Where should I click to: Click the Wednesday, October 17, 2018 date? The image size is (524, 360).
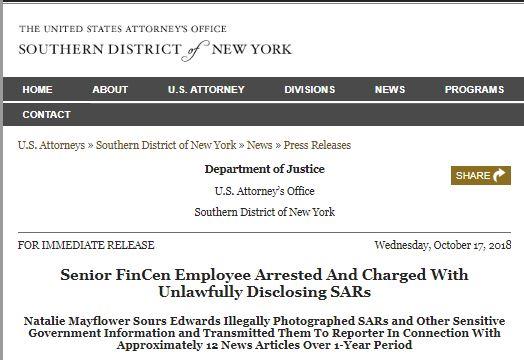443,245
